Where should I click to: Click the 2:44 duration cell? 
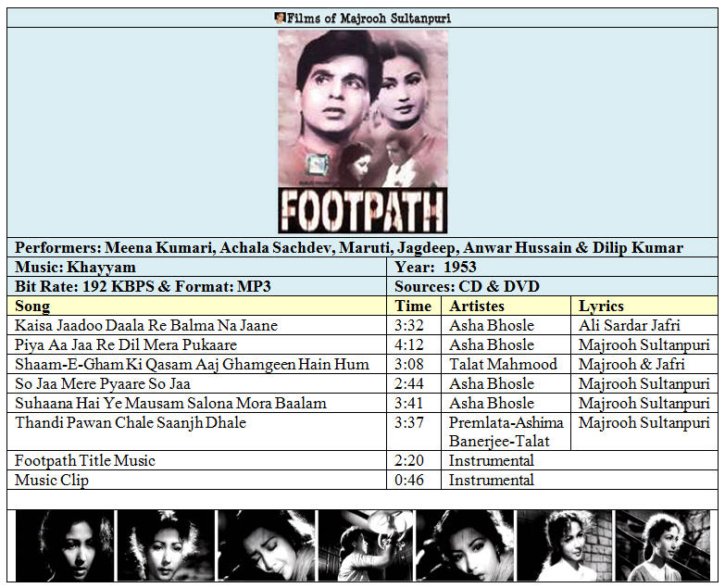414,383
